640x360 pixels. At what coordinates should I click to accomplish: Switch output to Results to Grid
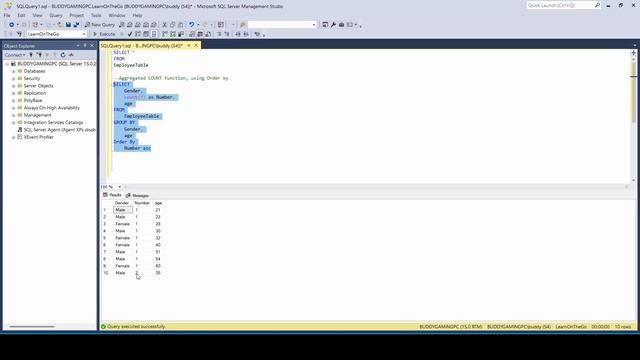tap(200, 34)
